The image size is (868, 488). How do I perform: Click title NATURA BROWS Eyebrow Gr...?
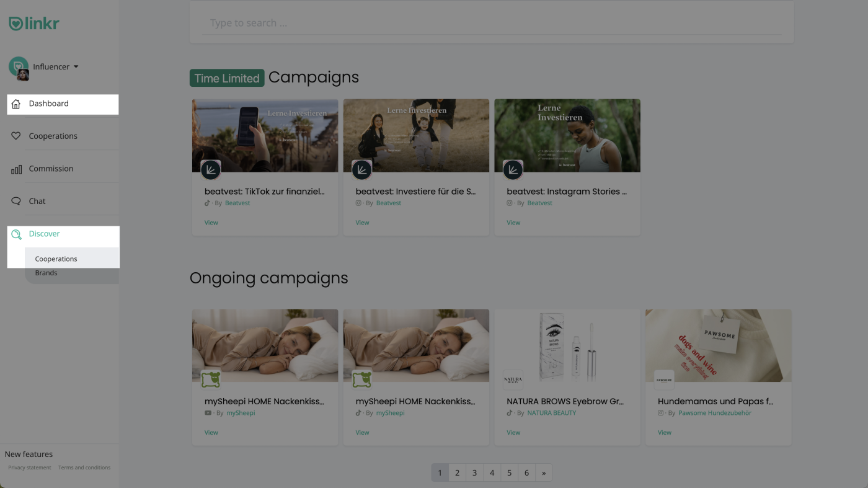(565, 401)
